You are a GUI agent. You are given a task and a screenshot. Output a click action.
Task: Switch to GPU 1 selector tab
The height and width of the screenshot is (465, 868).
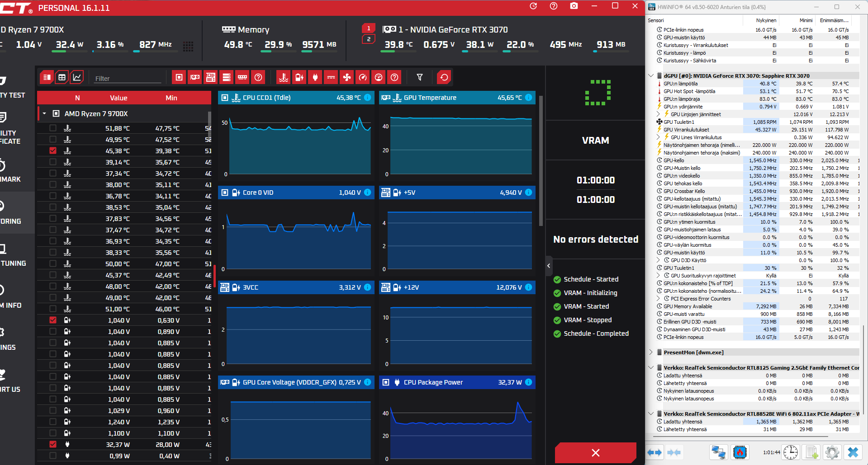point(369,28)
